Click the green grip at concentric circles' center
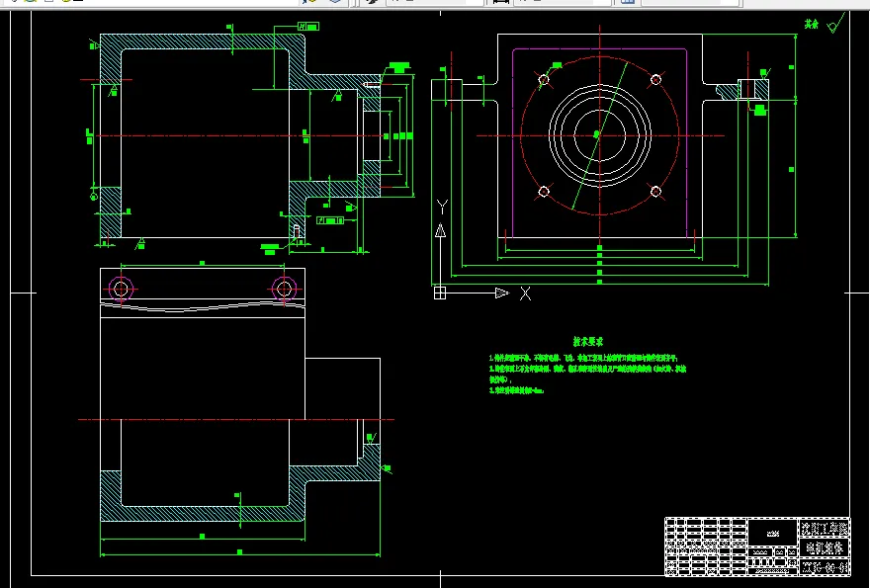 597,133
